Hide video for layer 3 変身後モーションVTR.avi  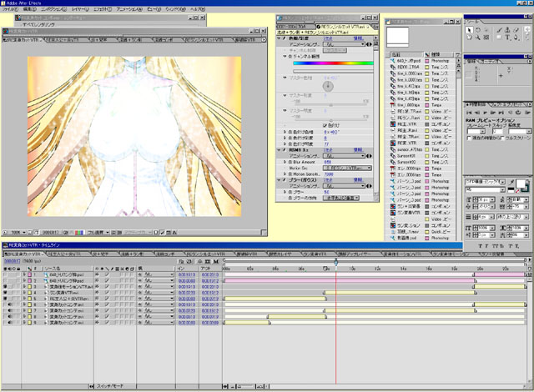[x=6, y=287]
